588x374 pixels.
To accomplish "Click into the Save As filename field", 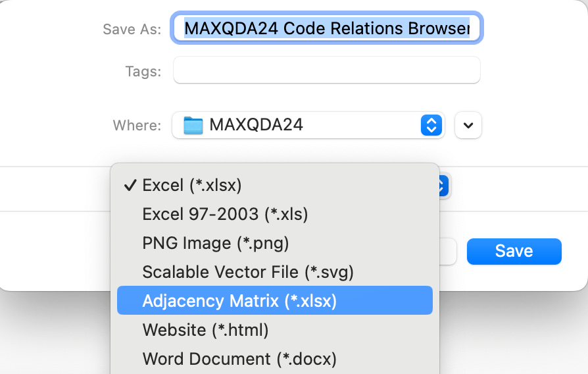I will [x=327, y=28].
